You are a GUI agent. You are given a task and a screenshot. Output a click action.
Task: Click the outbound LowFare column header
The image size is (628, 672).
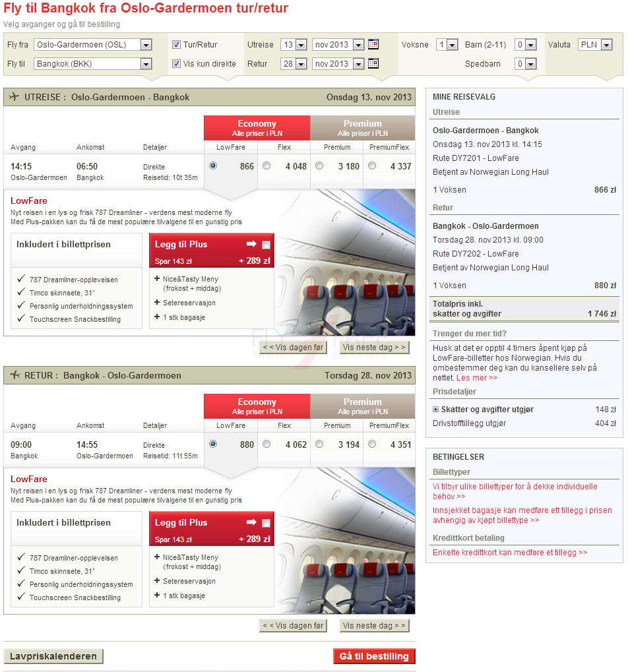[231, 147]
